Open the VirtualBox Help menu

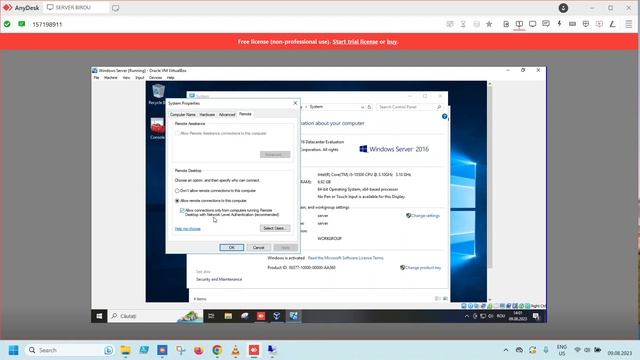coord(171,78)
